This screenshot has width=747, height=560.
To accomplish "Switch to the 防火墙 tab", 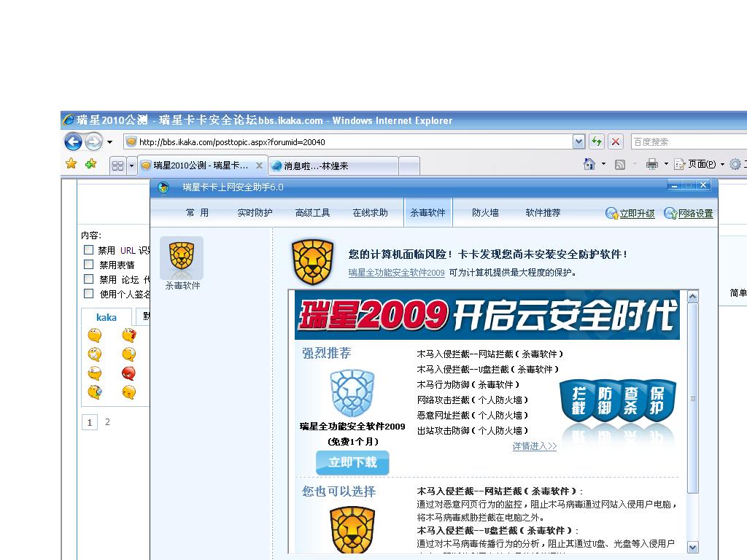I will [485, 213].
